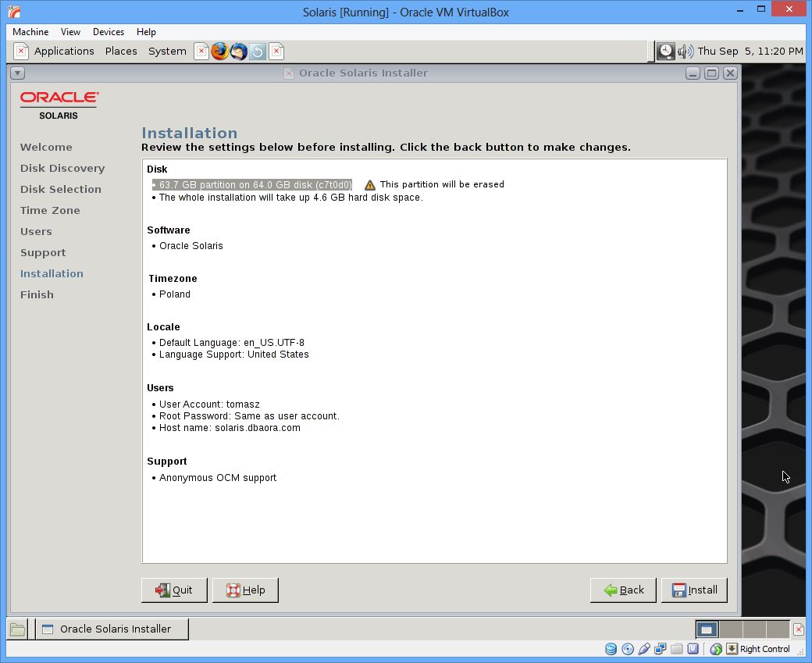The height and width of the screenshot is (663, 812).
Task: Click the Support step in the sidebar
Action: point(43,253)
